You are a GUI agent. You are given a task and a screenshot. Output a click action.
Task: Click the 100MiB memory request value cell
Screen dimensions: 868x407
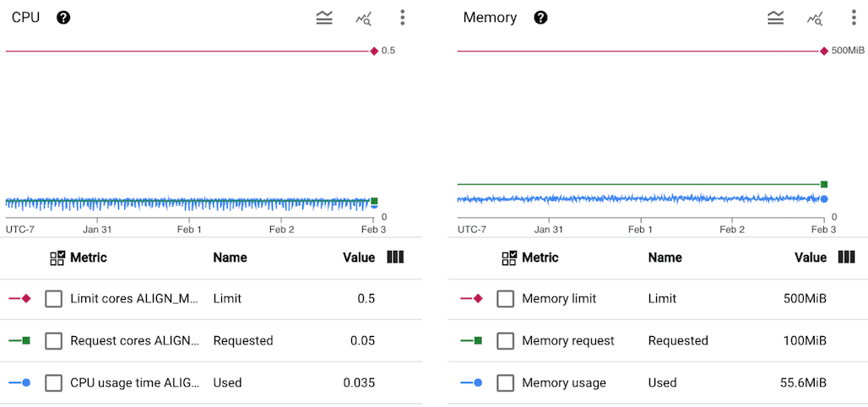[805, 341]
